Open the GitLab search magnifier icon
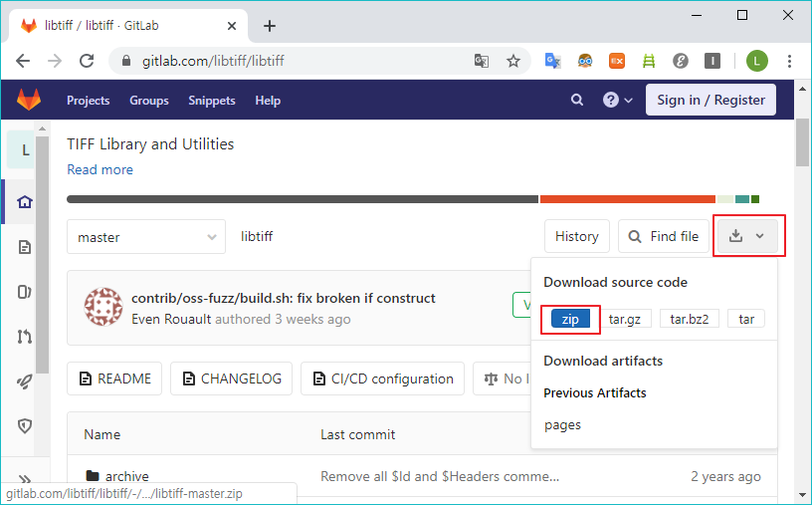812x505 pixels. click(x=577, y=100)
